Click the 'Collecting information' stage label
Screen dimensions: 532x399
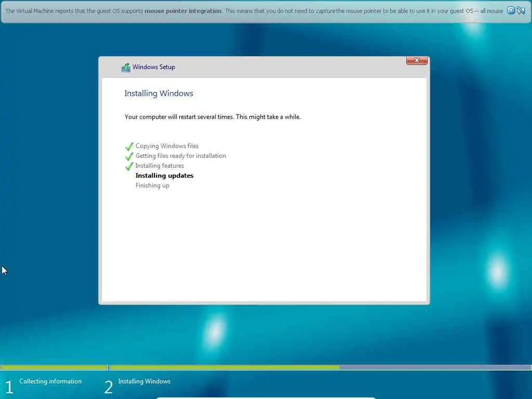50,381
